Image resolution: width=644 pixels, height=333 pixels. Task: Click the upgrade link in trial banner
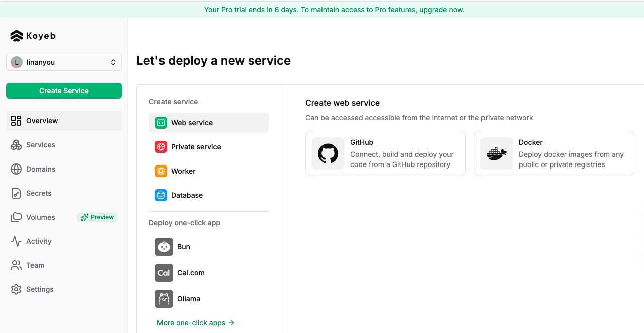[x=433, y=10]
